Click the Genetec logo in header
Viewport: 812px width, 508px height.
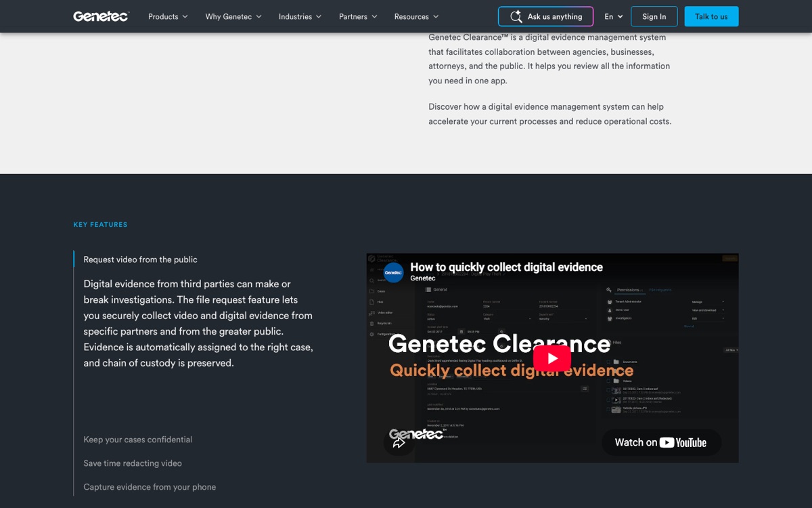(x=100, y=16)
